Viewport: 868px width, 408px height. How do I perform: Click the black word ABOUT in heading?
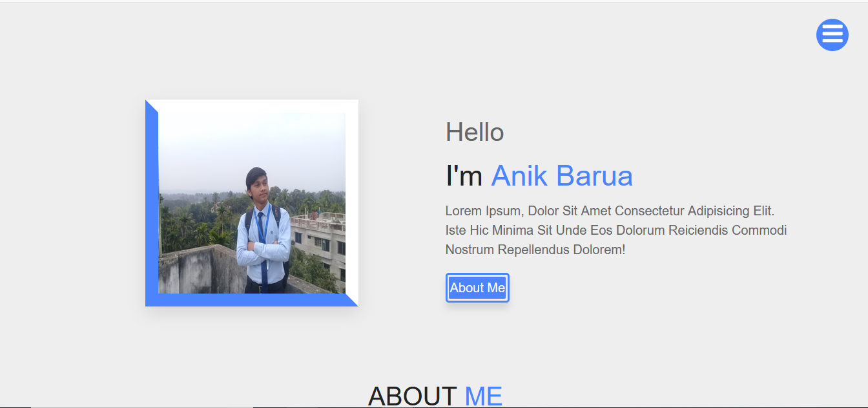pos(413,396)
